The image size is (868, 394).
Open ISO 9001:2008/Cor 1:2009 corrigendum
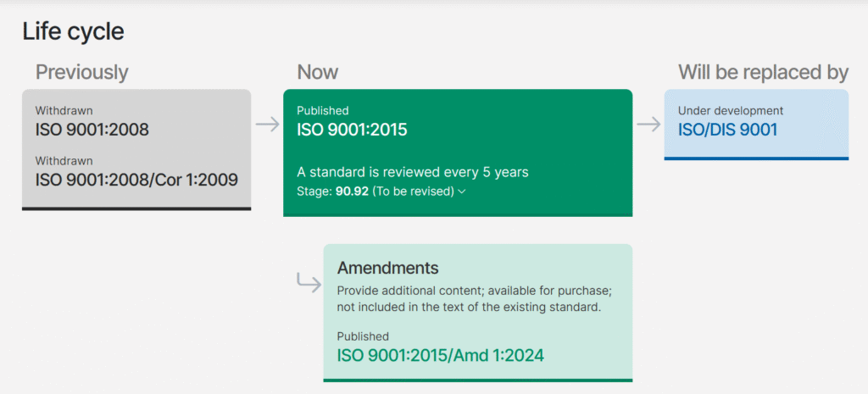pyautogui.click(x=136, y=180)
